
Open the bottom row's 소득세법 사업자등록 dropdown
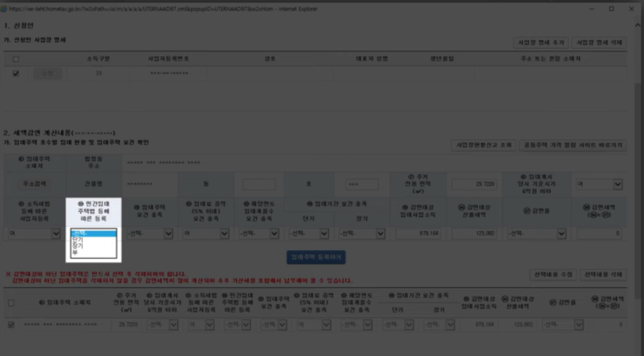(201, 324)
